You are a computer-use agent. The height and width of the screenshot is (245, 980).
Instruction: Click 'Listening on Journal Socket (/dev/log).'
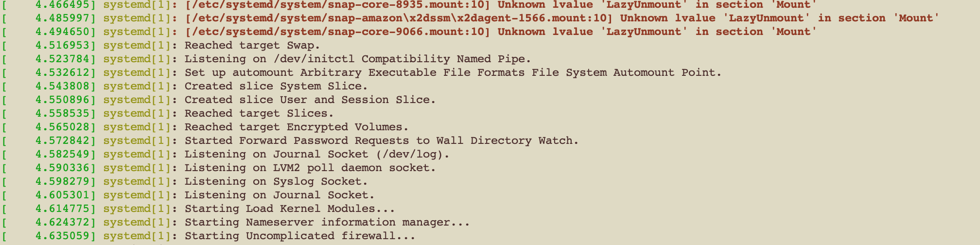click(317, 155)
